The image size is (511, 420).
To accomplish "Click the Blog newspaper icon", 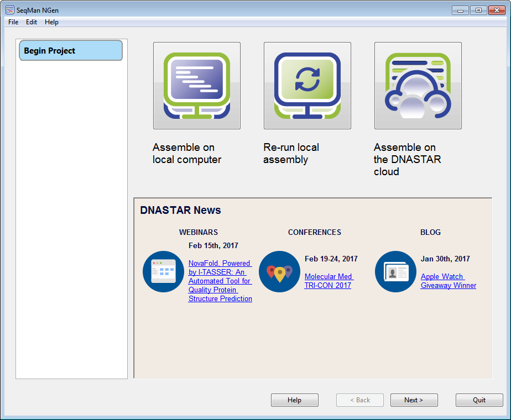I will 395,271.
